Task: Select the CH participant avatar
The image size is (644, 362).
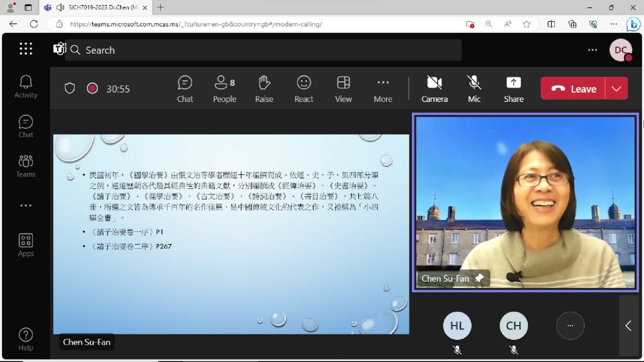Action: point(513,326)
